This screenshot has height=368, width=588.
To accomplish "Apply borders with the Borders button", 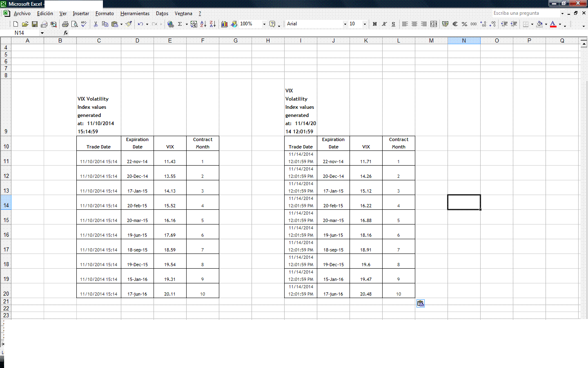I will pyautogui.click(x=526, y=24).
